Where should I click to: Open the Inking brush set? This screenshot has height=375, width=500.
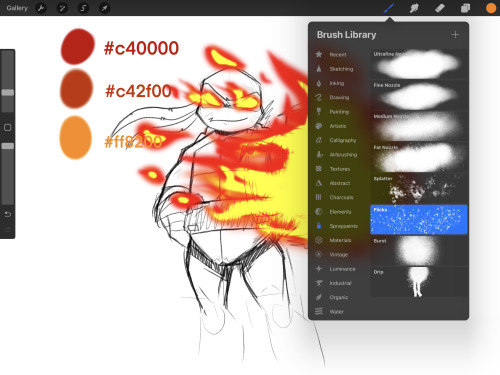[338, 83]
